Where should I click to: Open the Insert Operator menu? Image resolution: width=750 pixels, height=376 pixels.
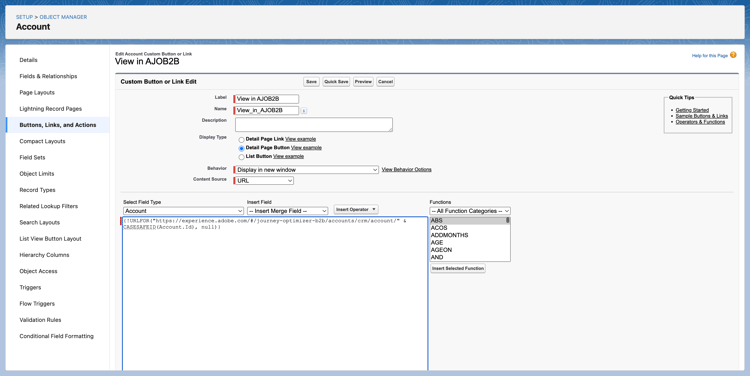[x=356, y=210]
